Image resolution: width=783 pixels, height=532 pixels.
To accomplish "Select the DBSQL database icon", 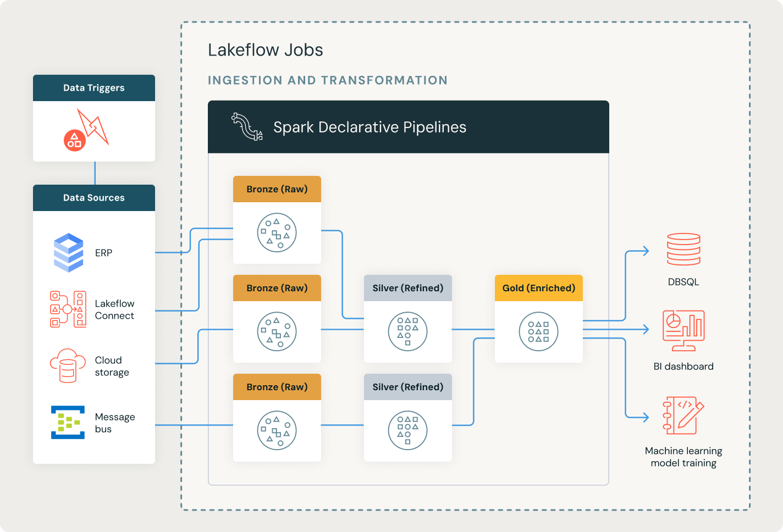I will [683, 250].
